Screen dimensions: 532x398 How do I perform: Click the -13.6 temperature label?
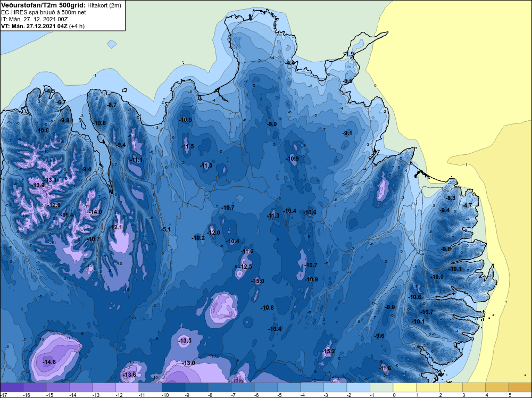(129, 375)
